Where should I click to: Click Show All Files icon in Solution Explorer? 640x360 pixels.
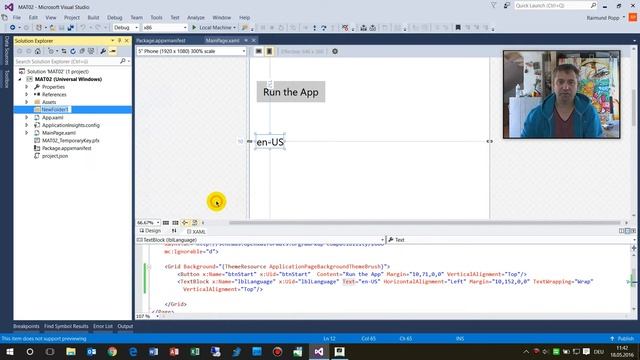coord(91,51)
